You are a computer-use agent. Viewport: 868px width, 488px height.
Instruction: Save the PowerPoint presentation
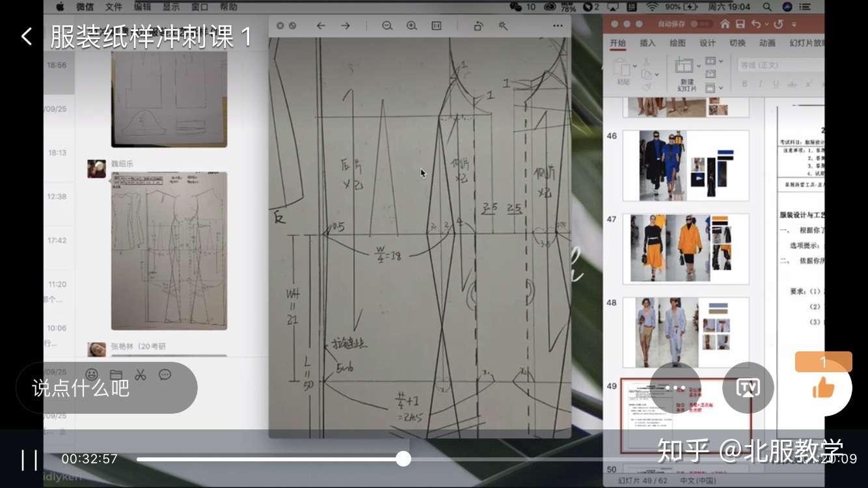tap(740, 23)
